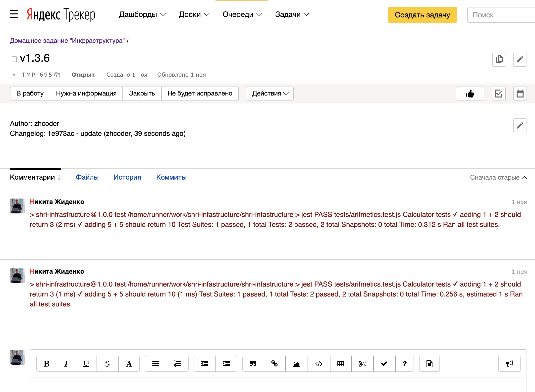
Task: Open the Очереди dropdown menu
Action: (x=242, y=14)
